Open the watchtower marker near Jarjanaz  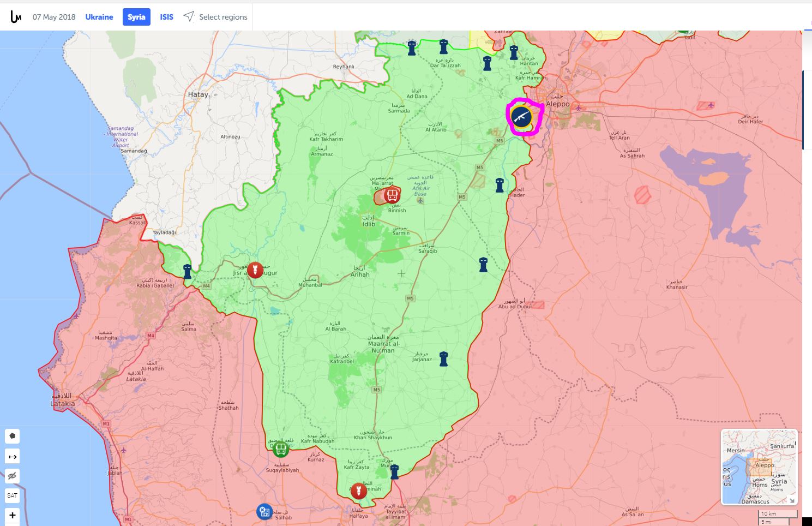pyautogui.click(x=443, y=358)
